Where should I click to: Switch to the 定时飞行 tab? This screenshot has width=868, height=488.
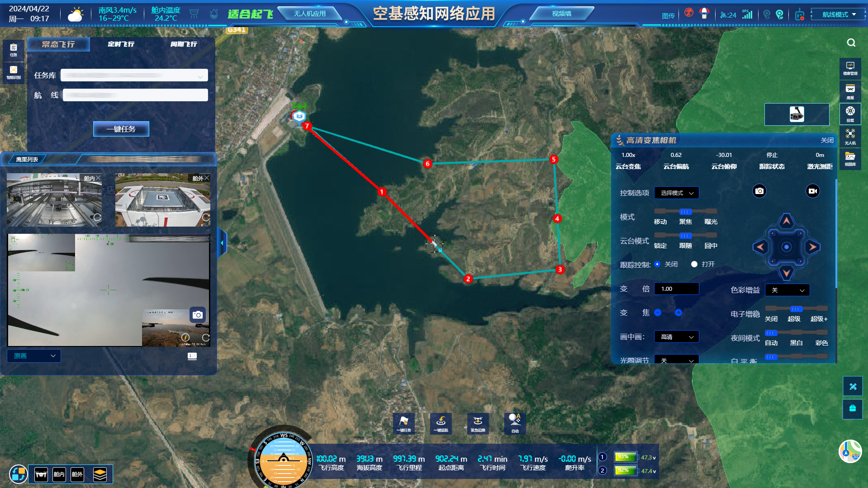(121, 44)
